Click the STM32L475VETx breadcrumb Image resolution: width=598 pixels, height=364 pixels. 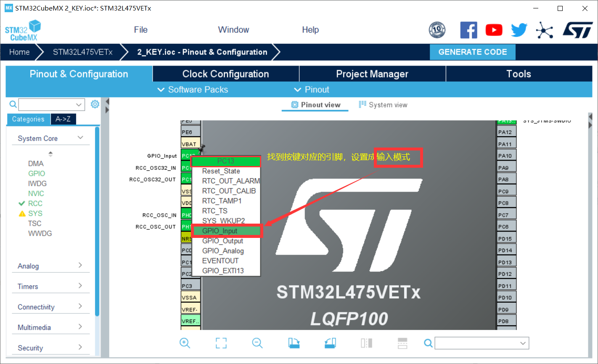(83, 52)
